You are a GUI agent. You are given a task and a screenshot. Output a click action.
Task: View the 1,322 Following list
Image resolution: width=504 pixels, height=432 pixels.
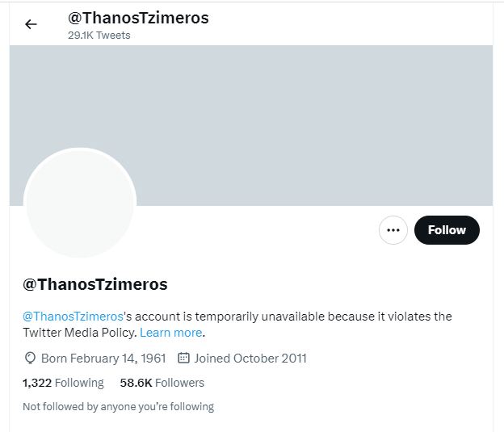coord(63,383)
